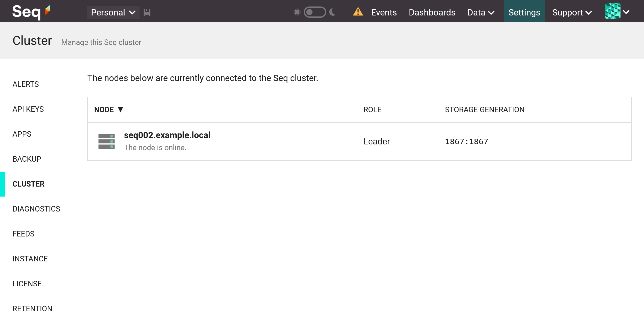Screen dimensions: 644x326
Task: Navigate to the RETENTION settings section
Action: 32,309
